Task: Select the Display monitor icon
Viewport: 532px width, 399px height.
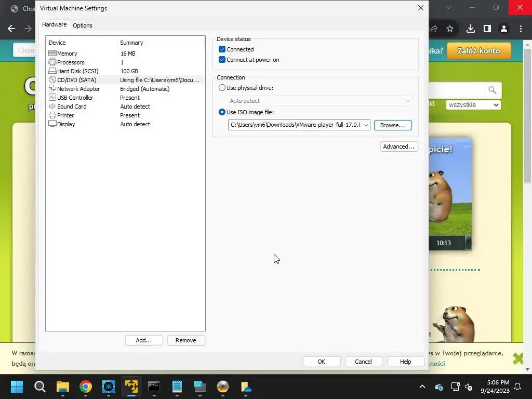Action: (52, 124)
